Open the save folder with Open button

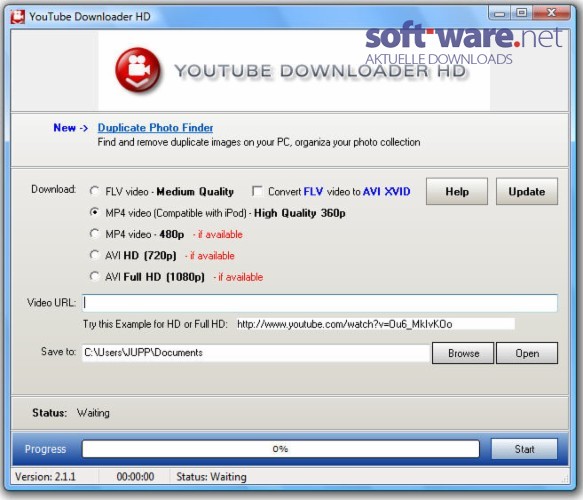click(527, 353)
